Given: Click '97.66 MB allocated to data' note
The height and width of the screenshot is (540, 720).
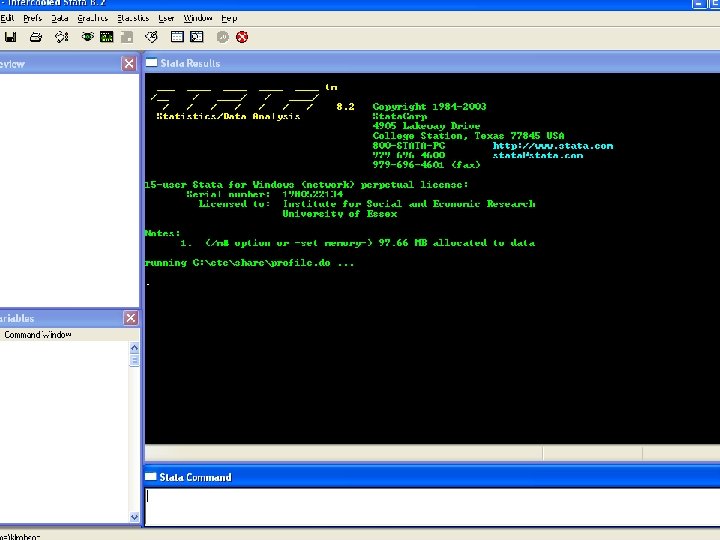Looking at the screenshot, I should tap(456, 243).
